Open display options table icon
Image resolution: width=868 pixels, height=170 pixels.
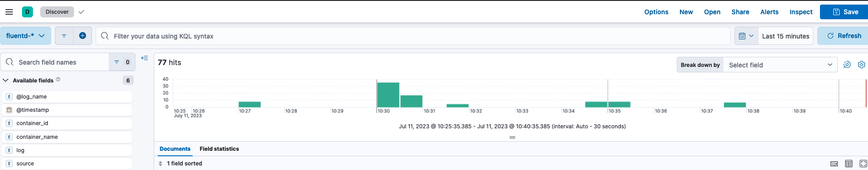[849, 164]
